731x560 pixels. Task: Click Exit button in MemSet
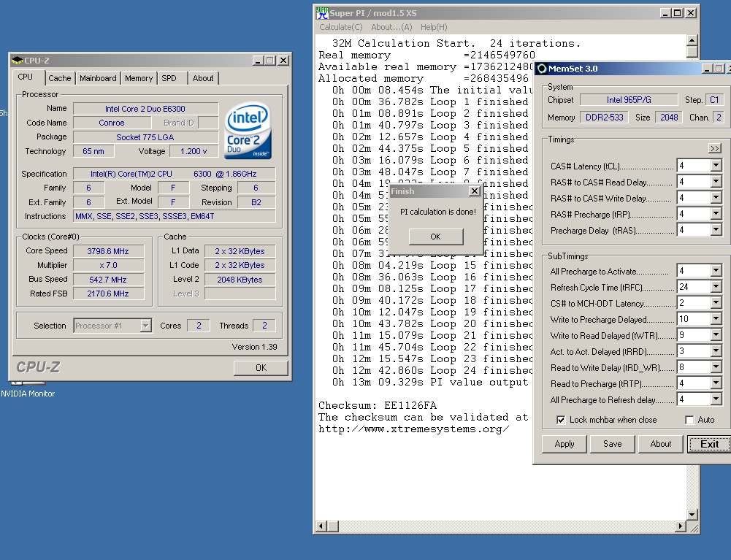709,444
